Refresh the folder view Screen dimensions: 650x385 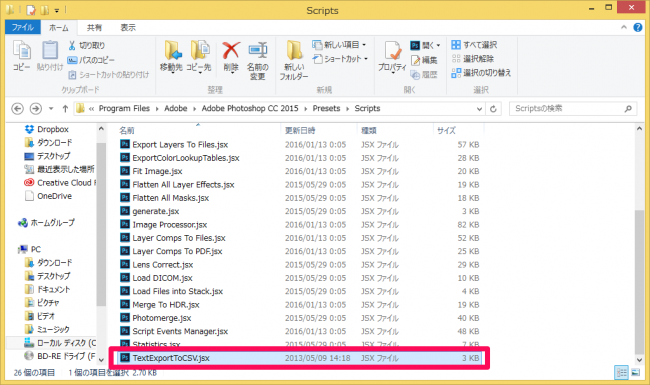[493, 109]
